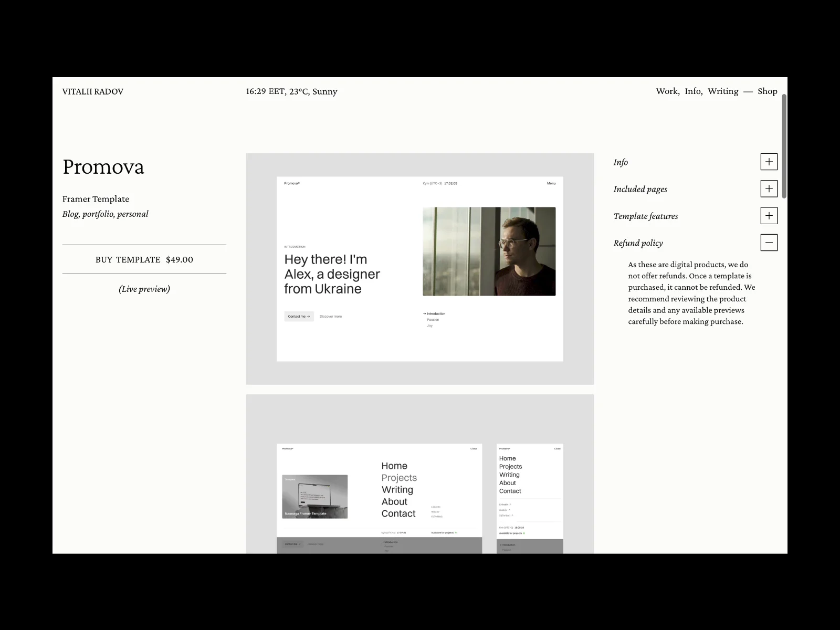Open Template features via plus icon
The image size is (840, 630).
coord(769,215)
